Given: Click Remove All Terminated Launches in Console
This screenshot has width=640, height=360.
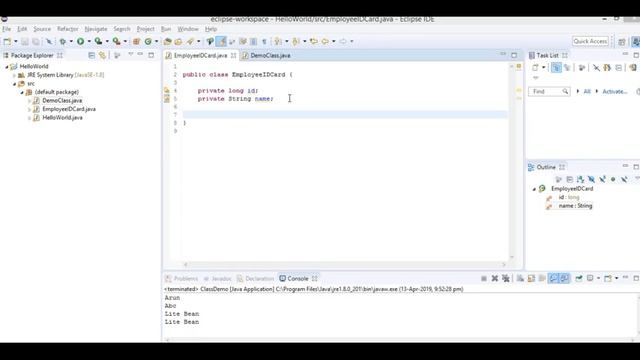Looking at the screenshot, I should click(x=506, y=278).
